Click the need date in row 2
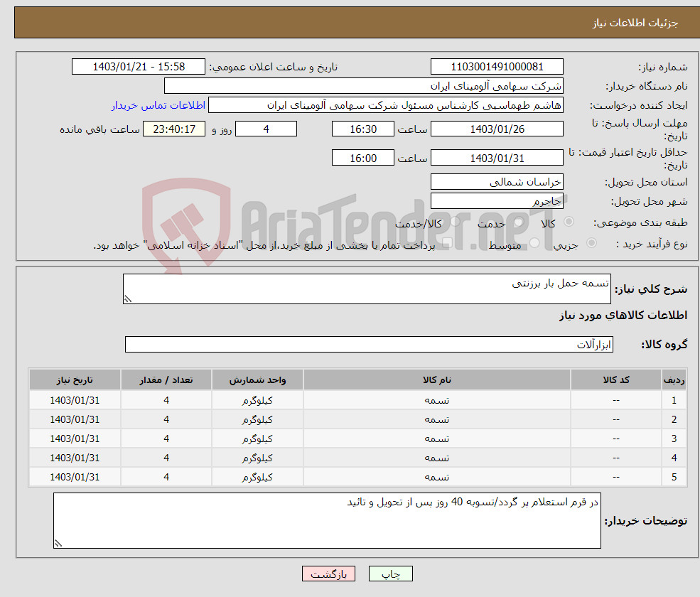Viewport: 700px width, 597px height. [75, 420]
